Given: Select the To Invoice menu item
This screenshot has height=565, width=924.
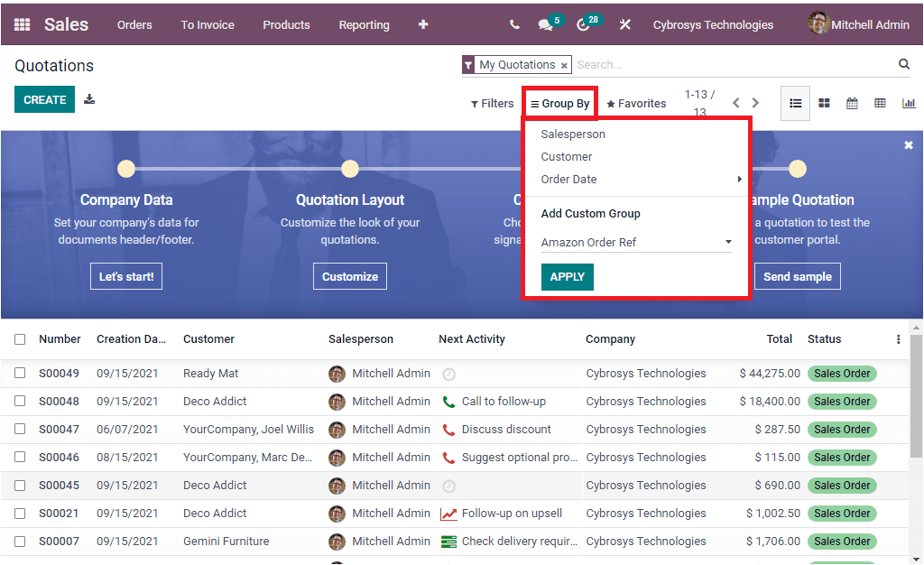Looking at the screenshot, I should point(207,24).
